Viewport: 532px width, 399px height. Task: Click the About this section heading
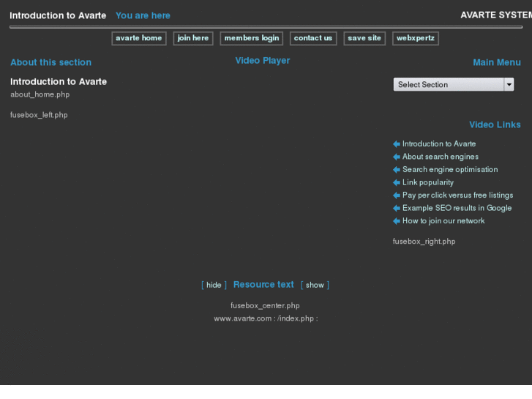[x=51, y=62]
